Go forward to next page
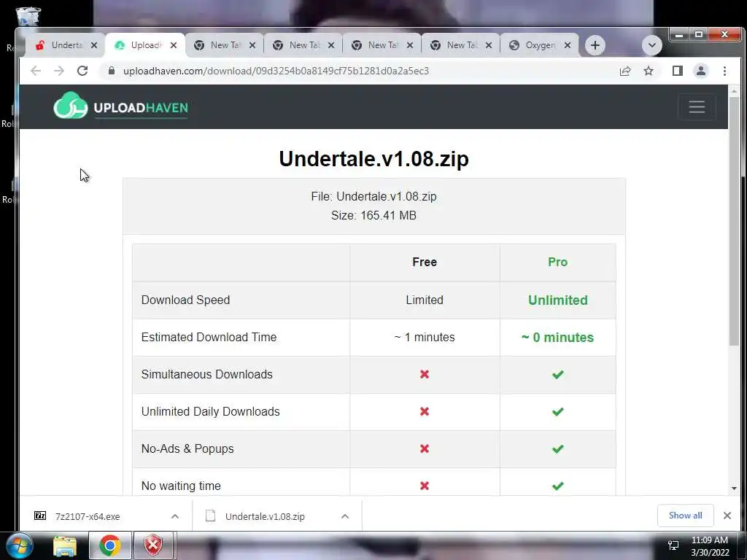The image size is (747, 560). click(x=58, y=71)
